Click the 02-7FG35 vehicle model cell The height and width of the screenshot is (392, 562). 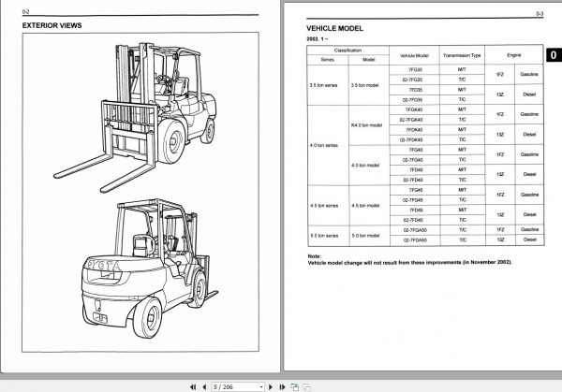(415, 80)
